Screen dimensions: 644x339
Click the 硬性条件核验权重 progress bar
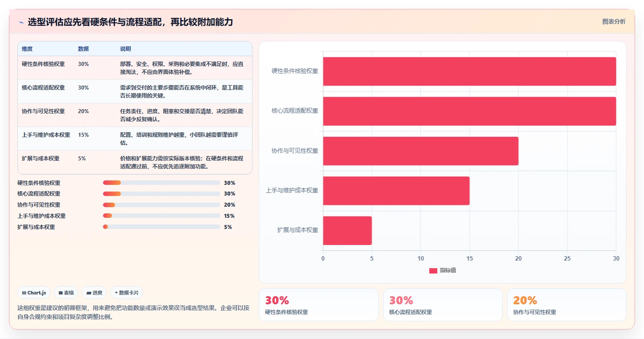[x=161, y=183]
